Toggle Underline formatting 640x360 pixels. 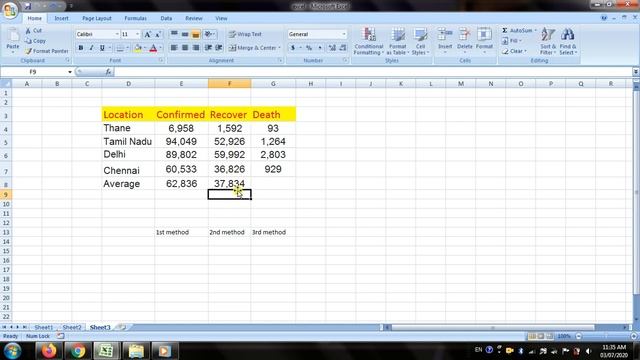click(102, 48)
